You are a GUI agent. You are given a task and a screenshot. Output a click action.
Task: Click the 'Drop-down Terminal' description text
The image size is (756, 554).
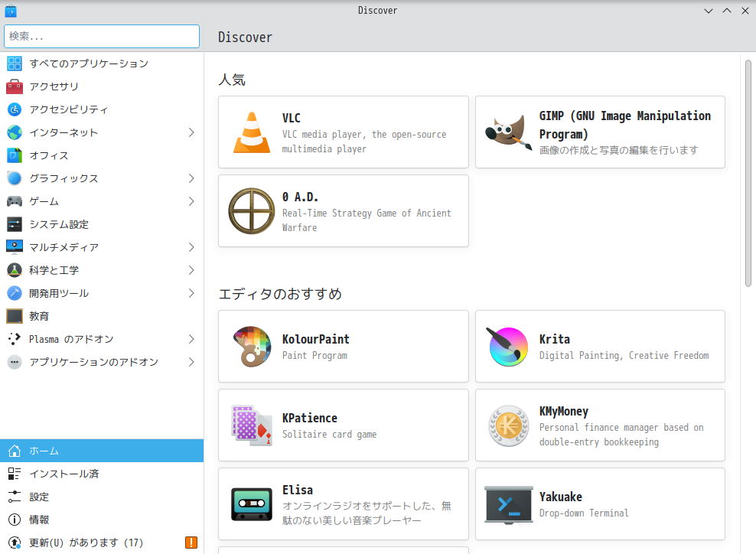[584, 513]
